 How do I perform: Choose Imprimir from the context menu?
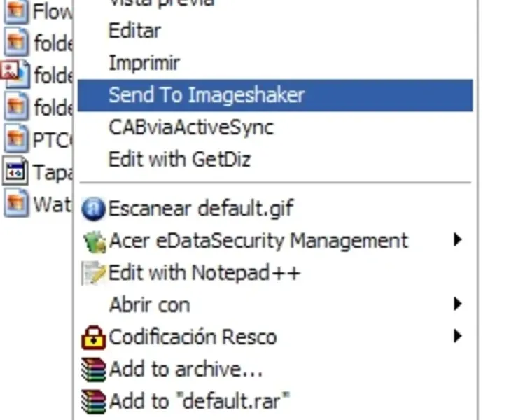[x=144, y=63]
